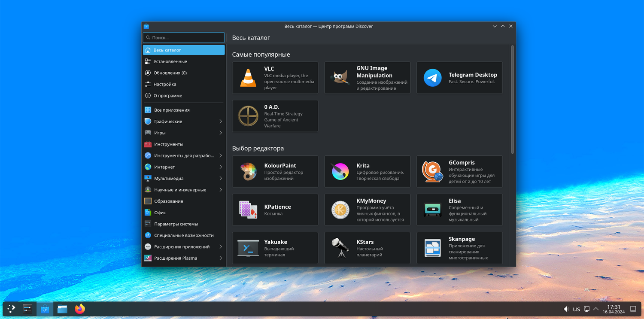Click the Discover window icon in the title bar
The image size is (644, 319).
pyautogui.click(x=146, y=26)
